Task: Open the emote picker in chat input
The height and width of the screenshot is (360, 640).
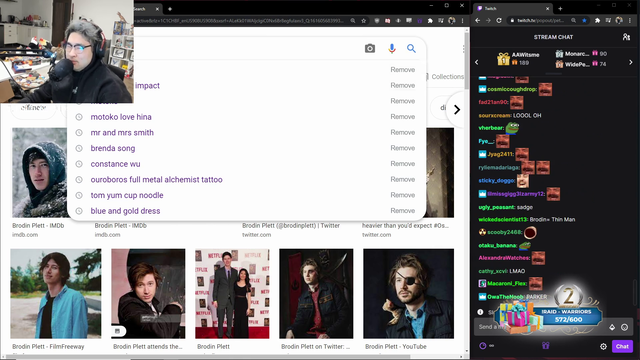Action: [x=624, y=327]
